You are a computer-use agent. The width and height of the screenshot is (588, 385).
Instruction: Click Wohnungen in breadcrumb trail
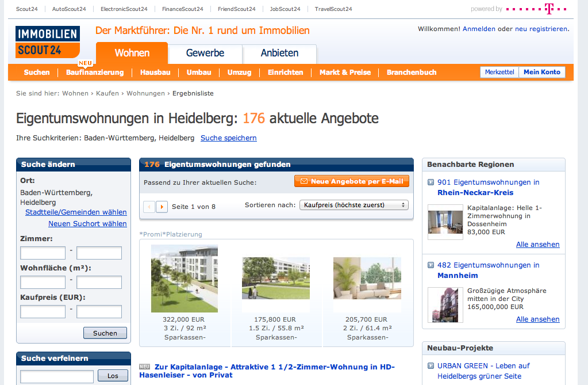[x=145, y=93]
